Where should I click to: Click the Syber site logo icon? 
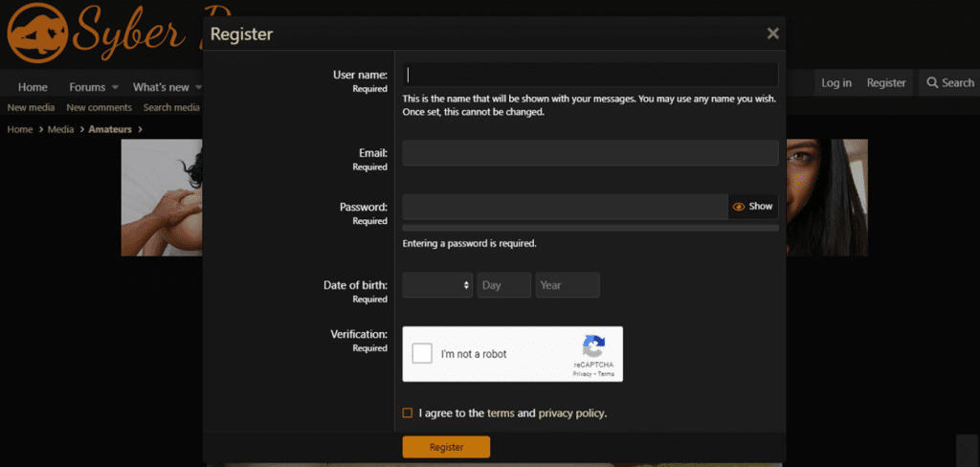click(x=37, y=32)
